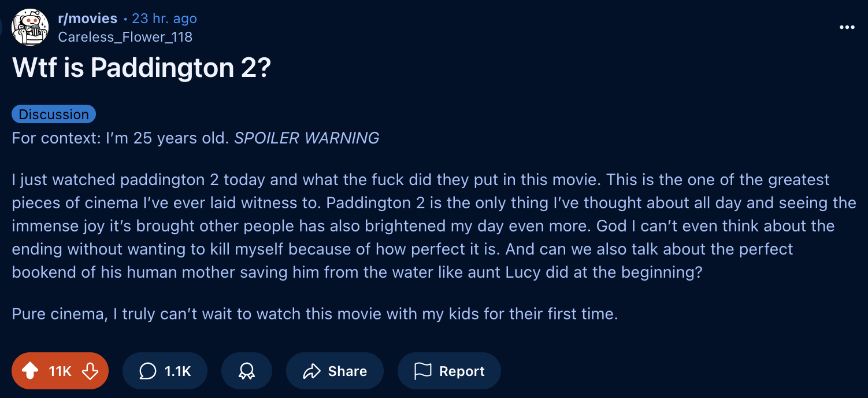This screenshot has height=398, width=868.
Task: Click the 1.1K comment count number
Action: (177, 371)
